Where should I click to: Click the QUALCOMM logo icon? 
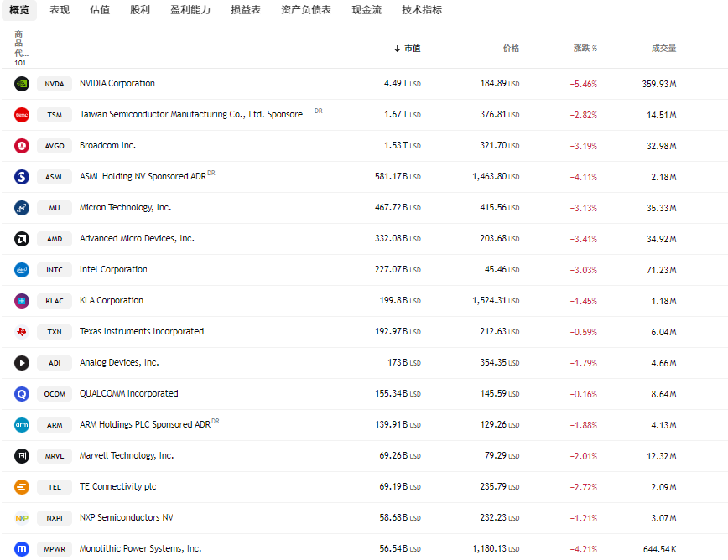click(x=22, y=394)
